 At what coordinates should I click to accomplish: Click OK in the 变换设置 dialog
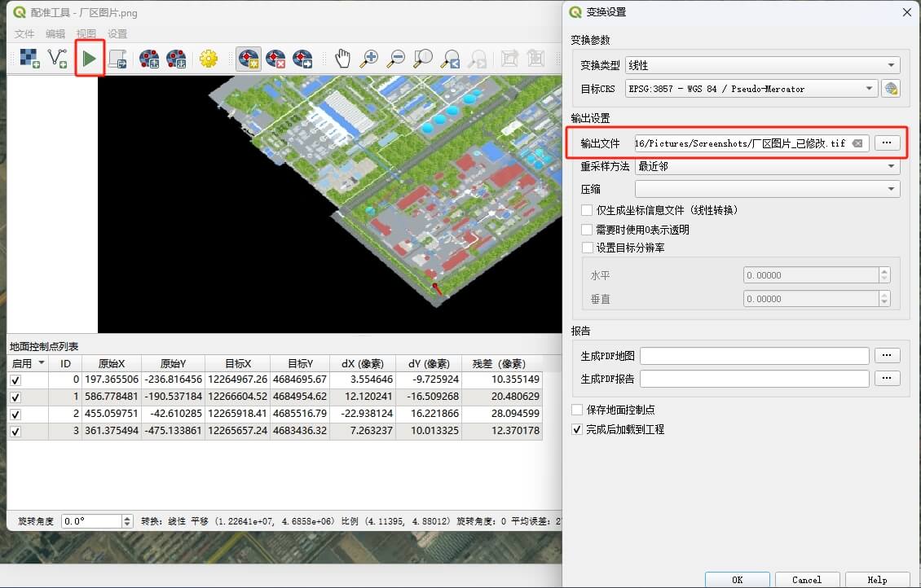737,580
